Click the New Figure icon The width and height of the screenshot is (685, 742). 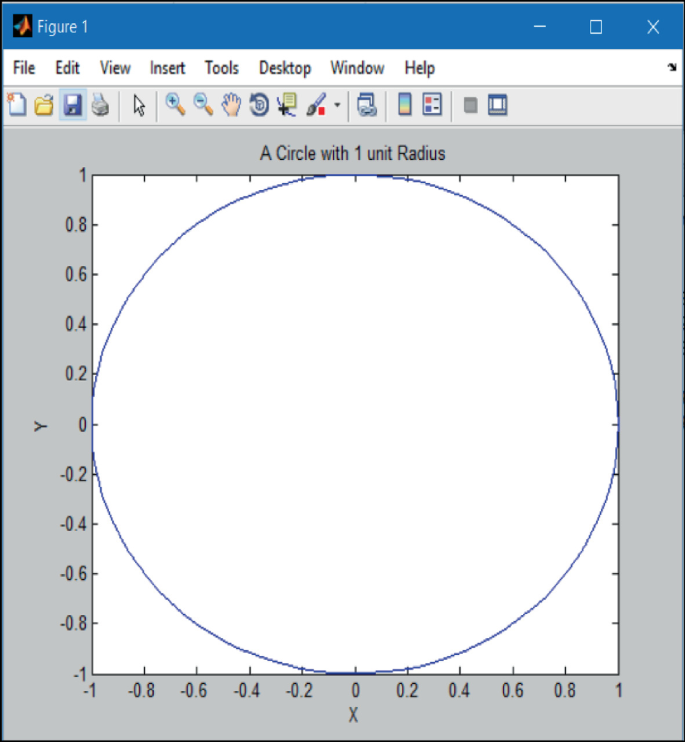17,105
